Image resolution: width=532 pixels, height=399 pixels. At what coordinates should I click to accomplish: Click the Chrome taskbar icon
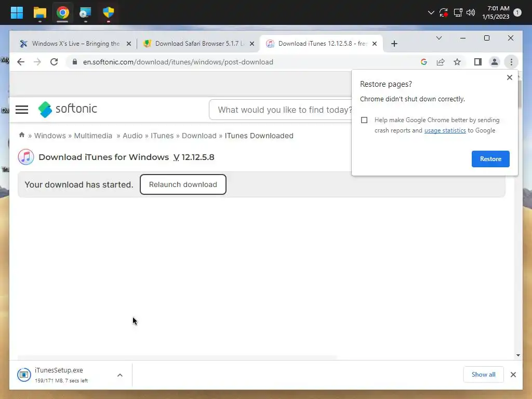click(62, 12)
